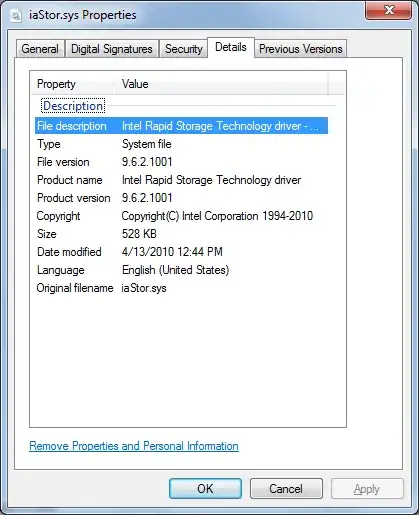Select the Copyright row label
The image size is (419, 515).
[x=58, y=216]
